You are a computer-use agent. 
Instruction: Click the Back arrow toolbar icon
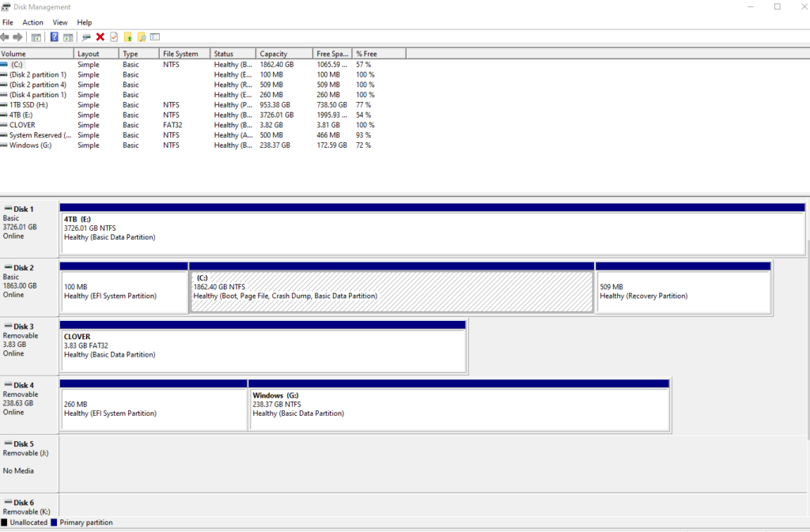[x=5, y=37]
